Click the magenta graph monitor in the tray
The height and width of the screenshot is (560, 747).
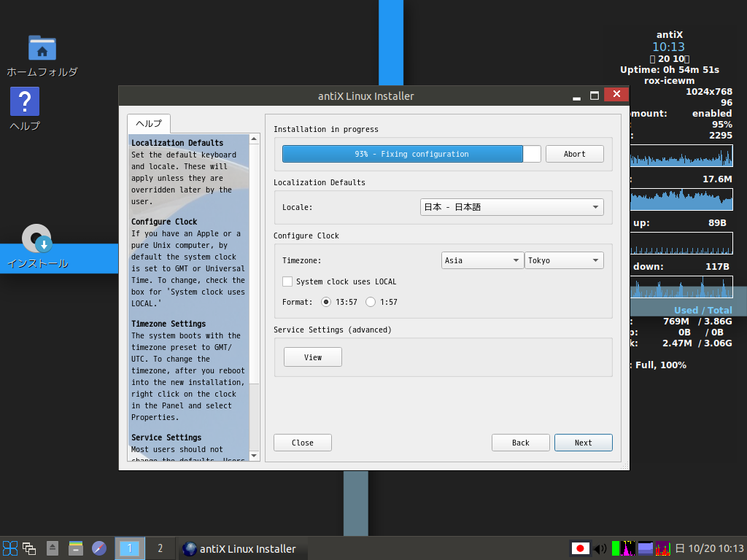(629, 548)
